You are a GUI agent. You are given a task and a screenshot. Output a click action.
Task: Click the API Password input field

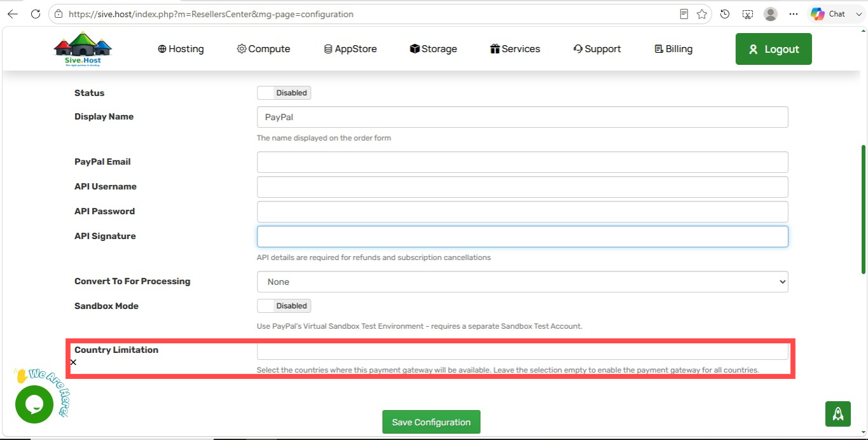click(523, 212)
